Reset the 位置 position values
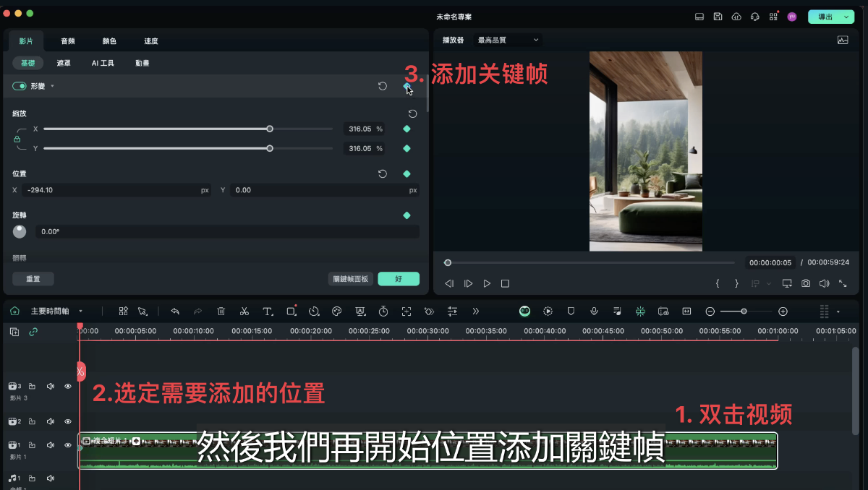The image size is (868, 490). click(383, 173)
